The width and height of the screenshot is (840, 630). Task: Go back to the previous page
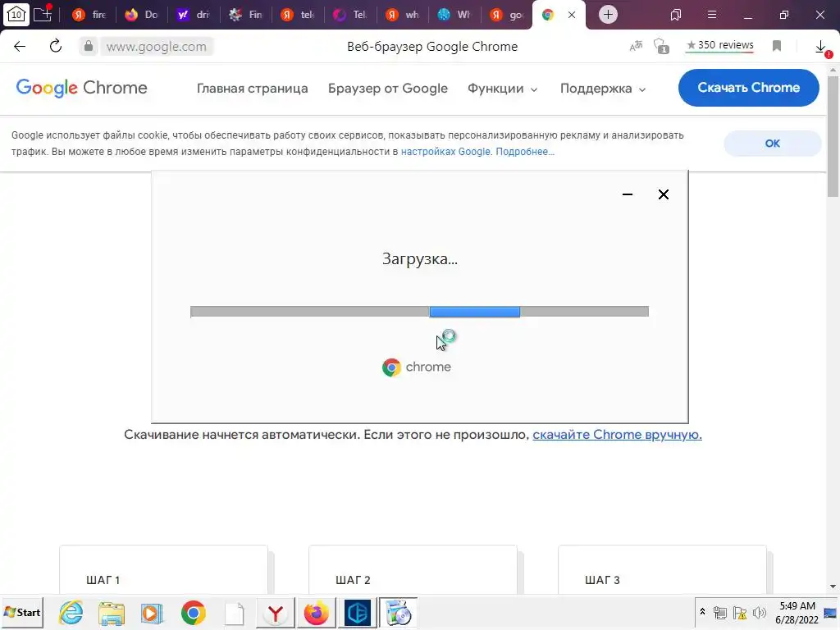tap(20, 46)
